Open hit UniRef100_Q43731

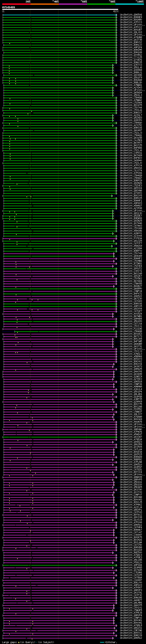131,347
